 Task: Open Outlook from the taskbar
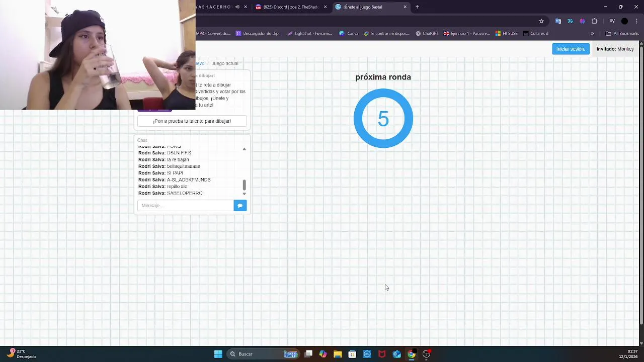396,354
